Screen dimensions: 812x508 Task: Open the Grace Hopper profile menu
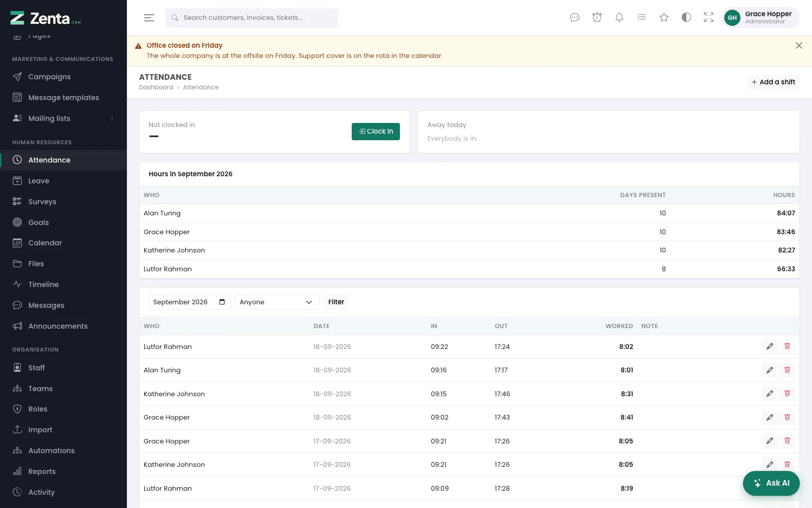click(x=760, y=18)
